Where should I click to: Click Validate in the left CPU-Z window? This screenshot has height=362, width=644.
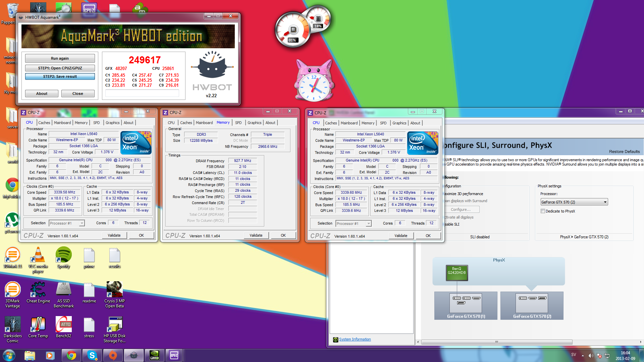coord(114,235)
